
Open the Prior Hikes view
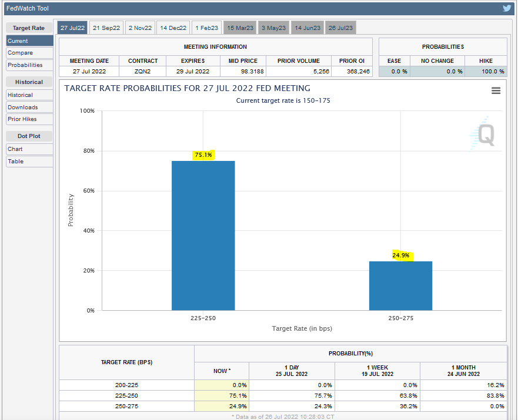[x=30, y=119]
